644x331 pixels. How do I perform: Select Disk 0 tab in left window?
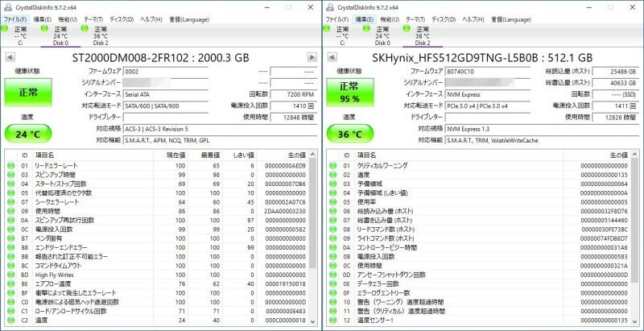[60, 35]
